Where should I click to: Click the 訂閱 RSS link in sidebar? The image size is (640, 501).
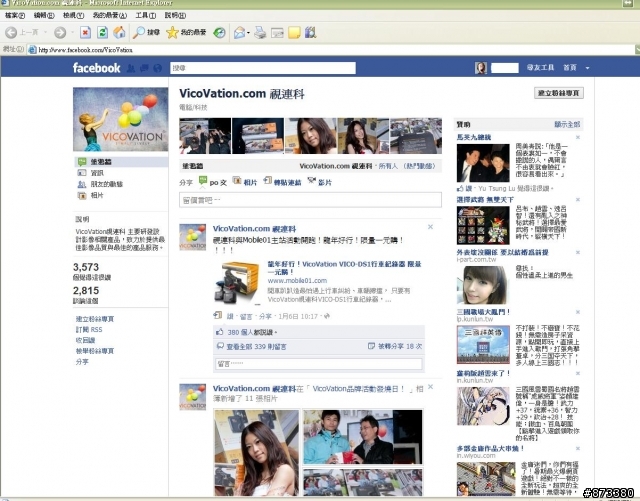click(x=89, y=330)
